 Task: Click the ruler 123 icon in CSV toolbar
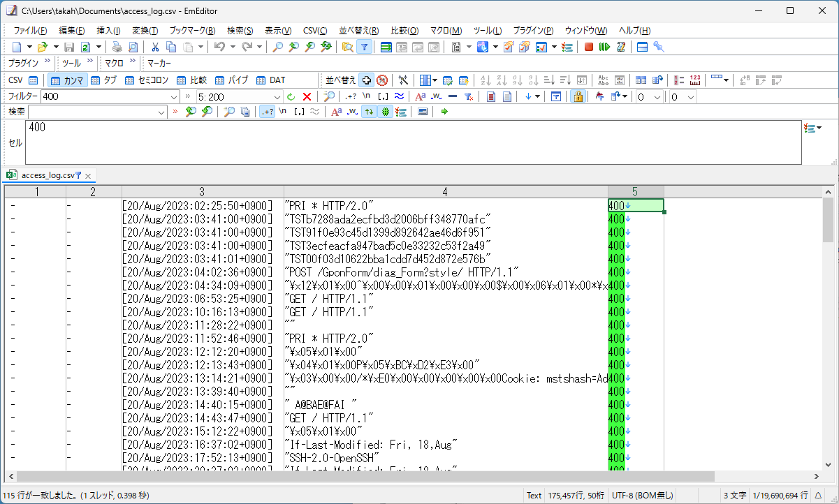[695, 80]
